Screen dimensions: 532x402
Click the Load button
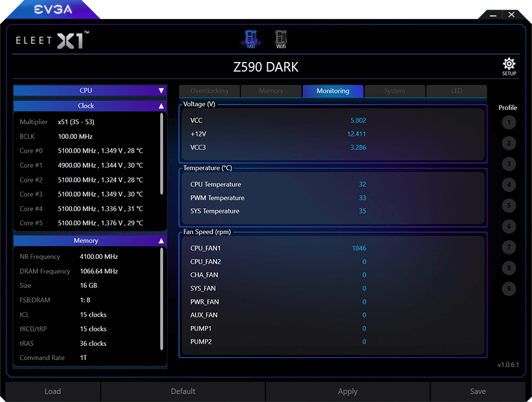click(53, 391)
